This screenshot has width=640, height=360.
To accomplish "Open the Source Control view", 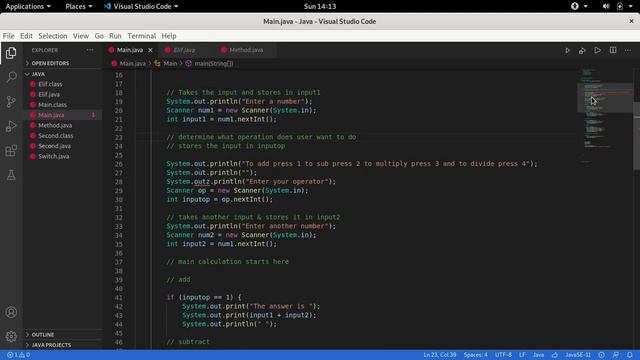I will pyautogui.click(x=11, y=102).
